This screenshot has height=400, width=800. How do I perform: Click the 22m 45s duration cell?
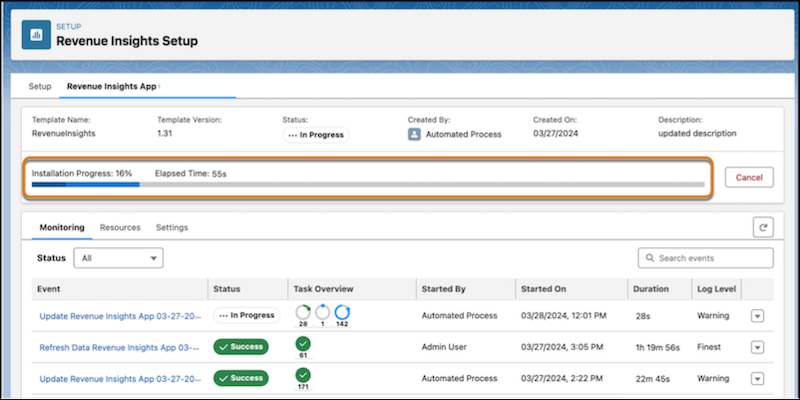[652, 380]
